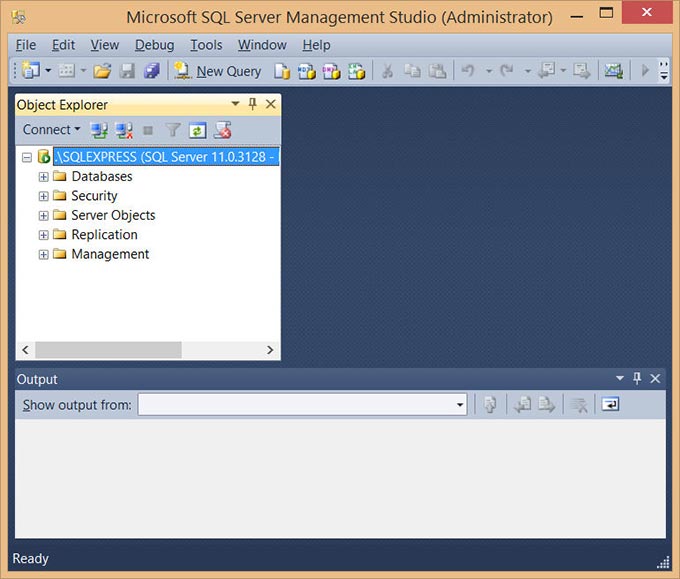The width and height of the screenshot is (680, 579).
Task: Click the Add New Item toolbar icon
Action: [x=66, y=70]
